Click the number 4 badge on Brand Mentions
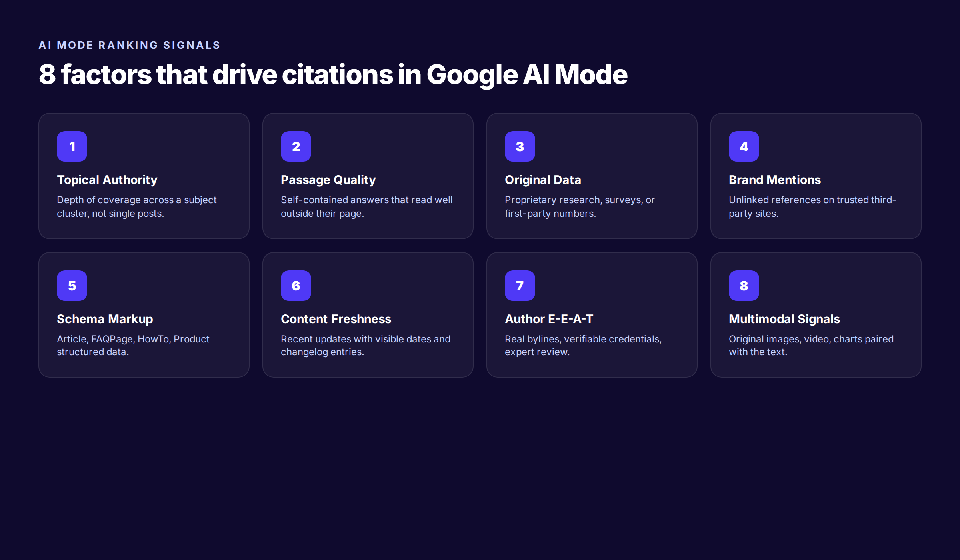The width and height of the screenshot is (960, 560). click(744, 146)
